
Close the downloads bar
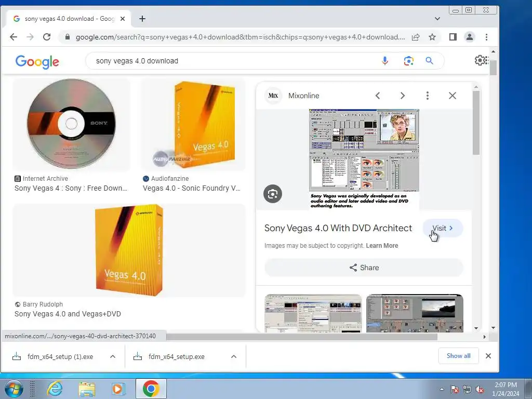click(x=488, y=356)
